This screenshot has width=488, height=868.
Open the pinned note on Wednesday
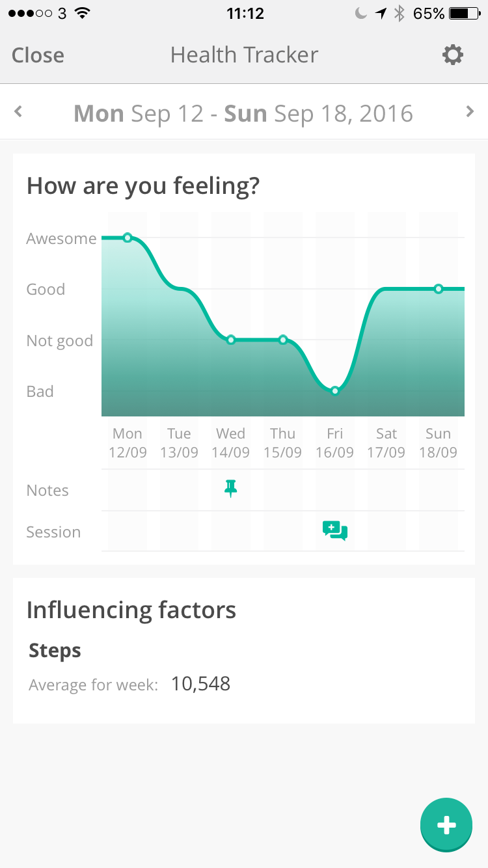pos(230,489)
